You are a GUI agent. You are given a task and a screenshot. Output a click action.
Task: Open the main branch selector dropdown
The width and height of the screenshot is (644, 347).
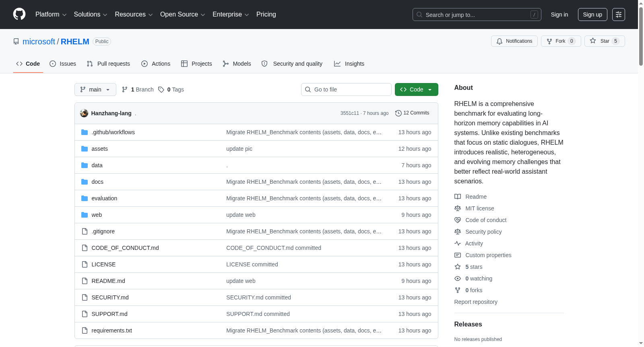95,89
